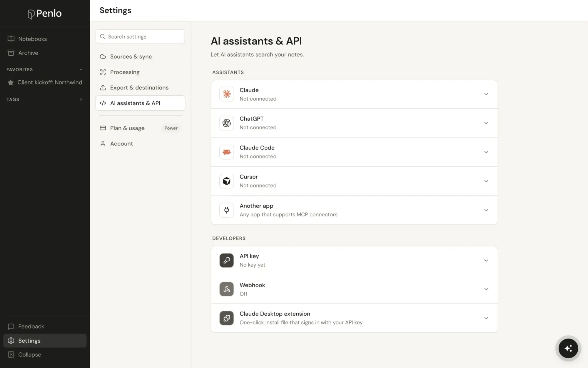Click the Claude Desktop extension puzzle icon
Screen dimensions: 588x368
[226, 318]
